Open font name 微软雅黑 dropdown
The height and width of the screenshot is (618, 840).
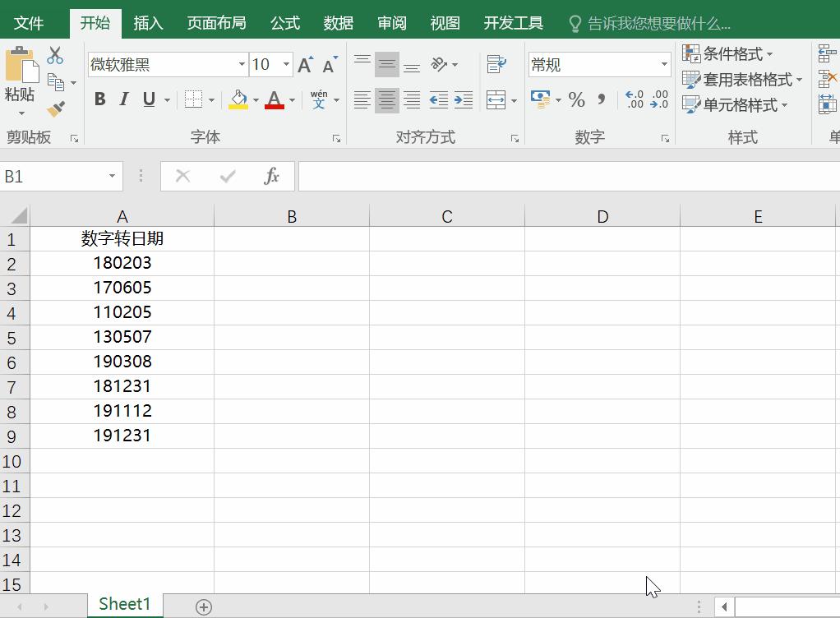click(x=242, y=65)
